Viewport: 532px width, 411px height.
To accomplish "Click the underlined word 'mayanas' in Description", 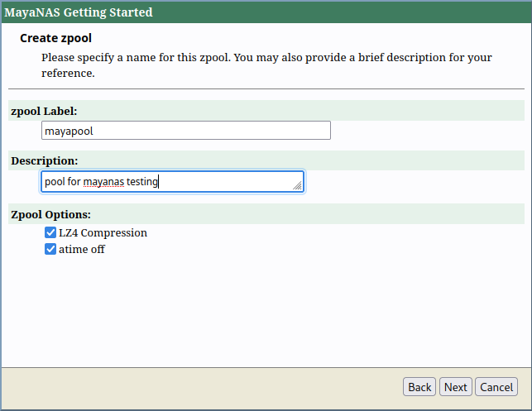I will point(103,182).
